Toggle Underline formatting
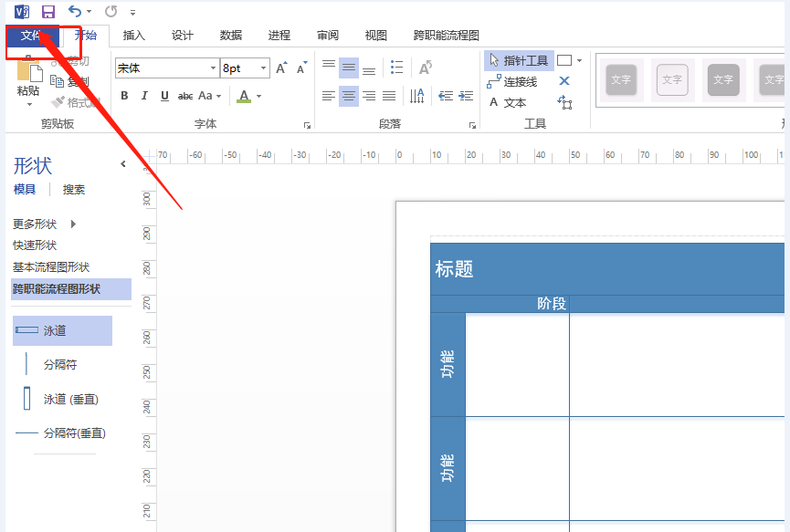The image size is (790, 532). (x=164, y=96)
